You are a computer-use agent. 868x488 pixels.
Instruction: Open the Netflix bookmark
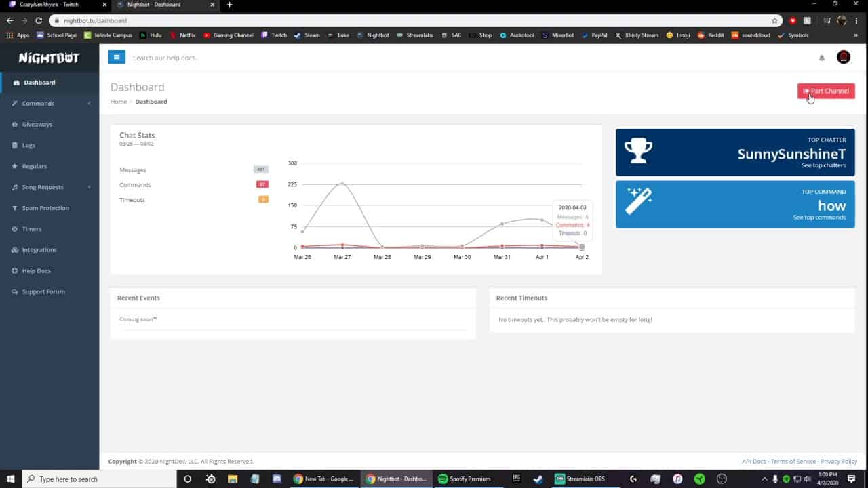(182, 35)
